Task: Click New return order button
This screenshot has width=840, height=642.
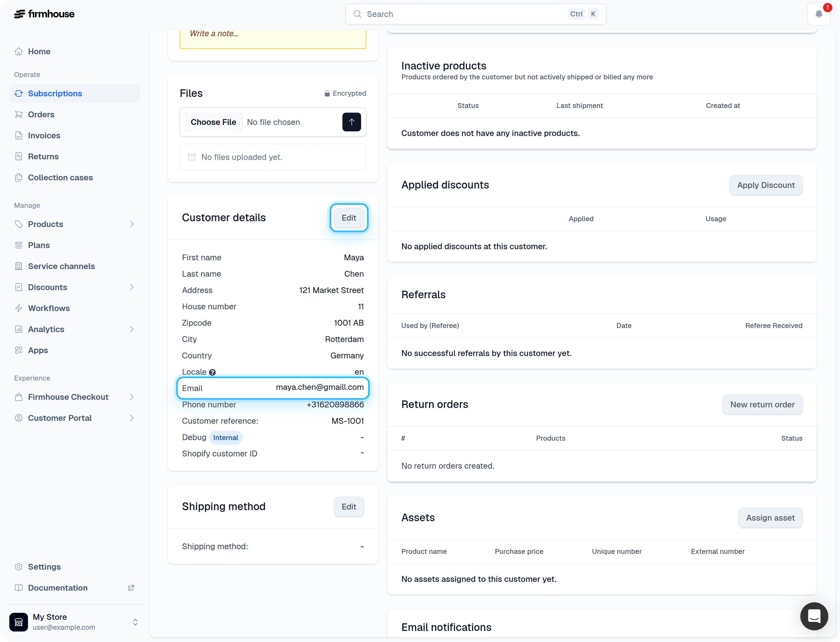Action: click(x=762, y=404)
